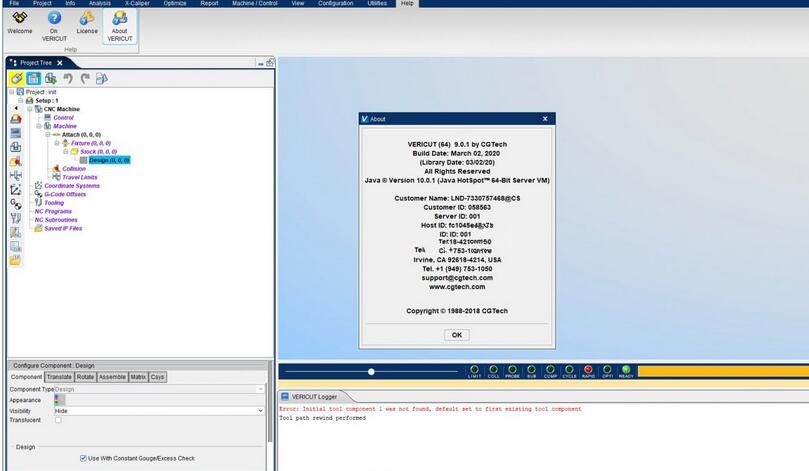Click the green READY status light
This screenshot has width=809, height=471.
[x=626, y=369]
